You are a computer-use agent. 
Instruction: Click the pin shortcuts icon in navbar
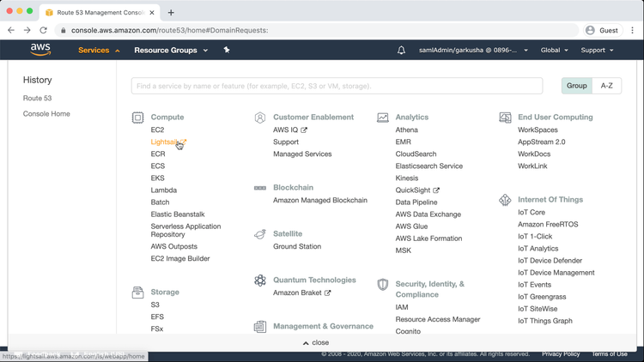point(227,50)
